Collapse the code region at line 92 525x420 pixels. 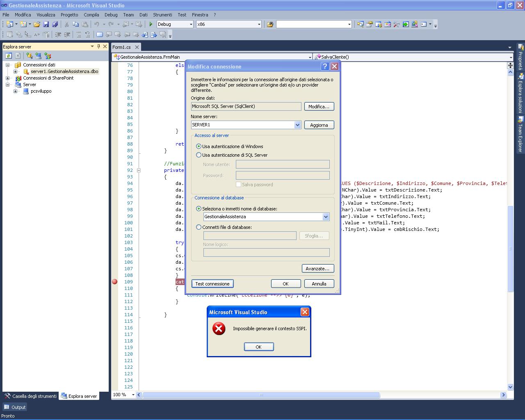139,170
